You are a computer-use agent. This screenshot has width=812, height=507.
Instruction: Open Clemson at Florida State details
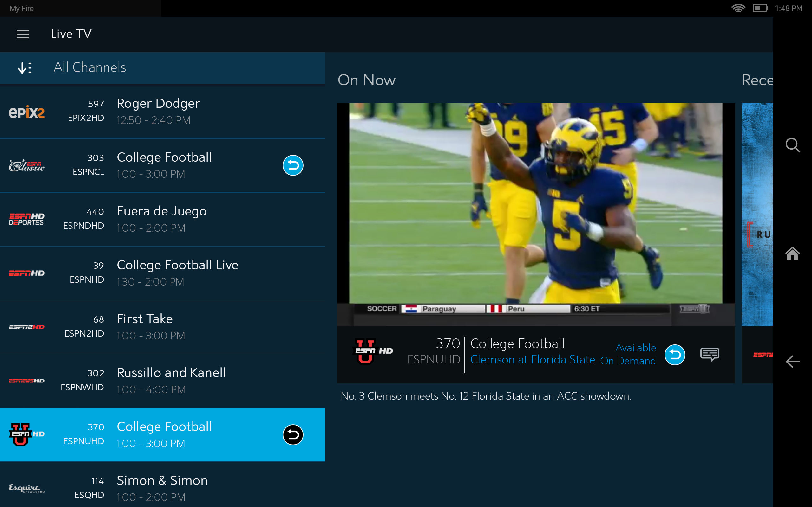pyautogui.click(x=532, y=360)
